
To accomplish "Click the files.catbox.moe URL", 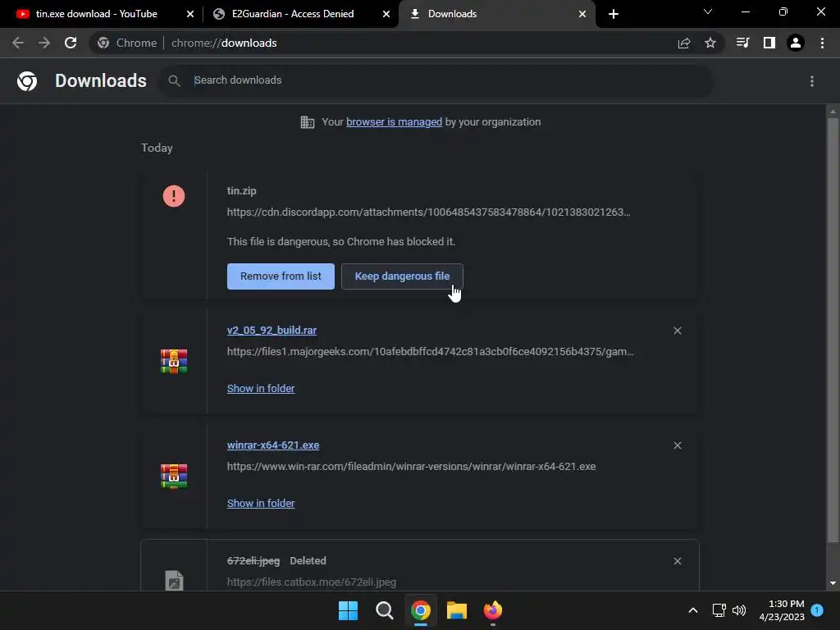I will tap(311, 582).
